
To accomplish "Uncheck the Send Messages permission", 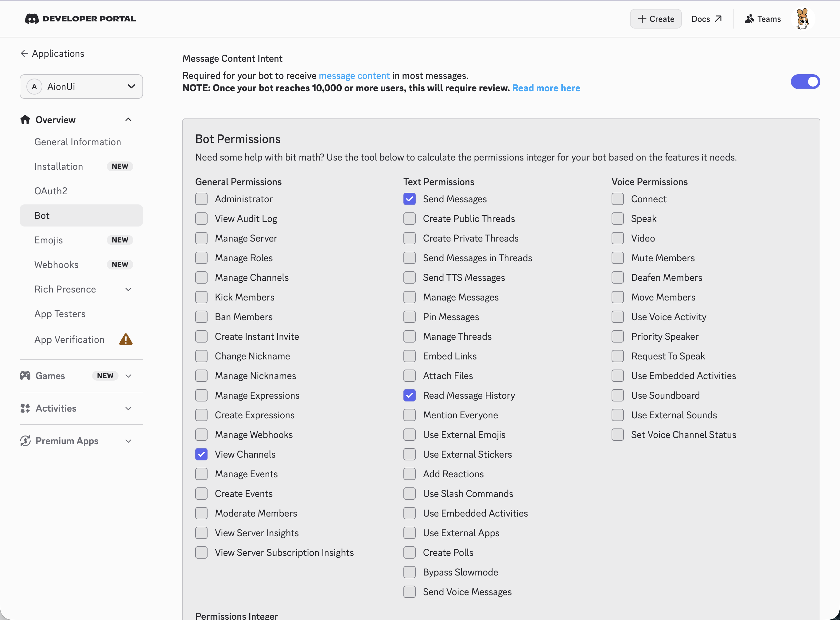I will click(x=410, y=199).
